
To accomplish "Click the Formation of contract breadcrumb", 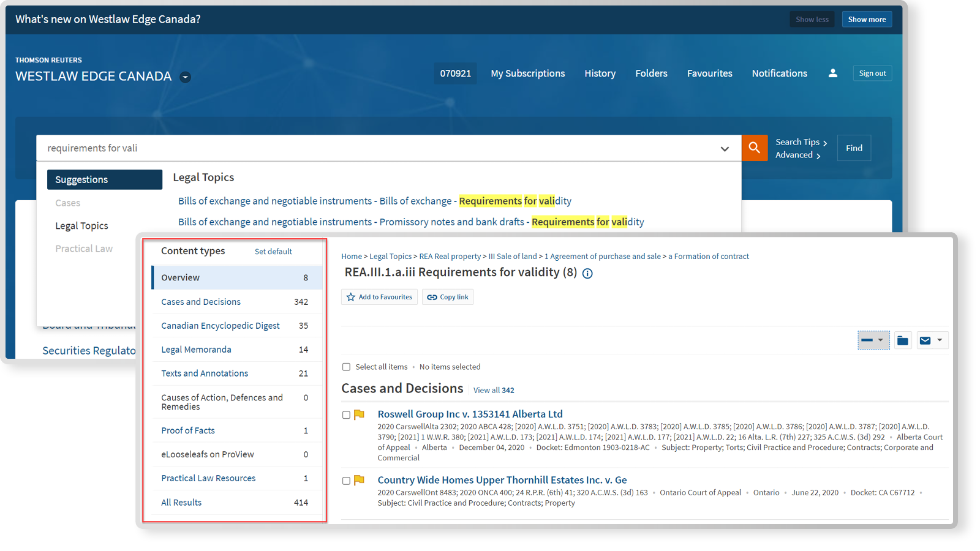I will coord(709,257).
